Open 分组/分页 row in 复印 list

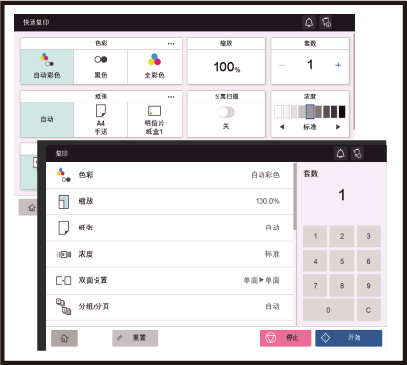click(170, 307)
